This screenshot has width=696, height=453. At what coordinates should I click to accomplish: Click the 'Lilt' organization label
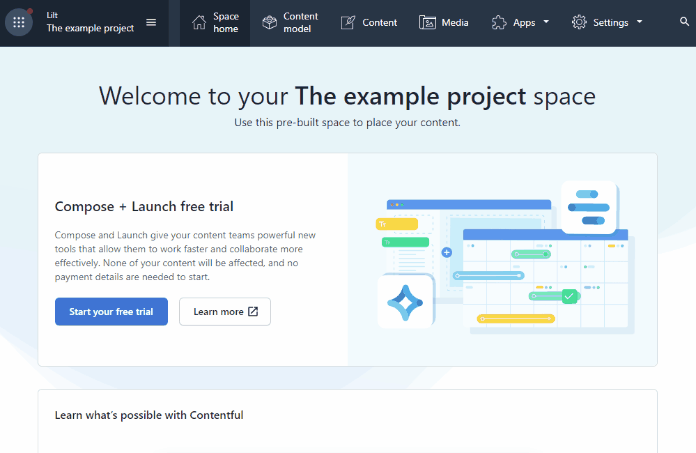tap(52, 15)
